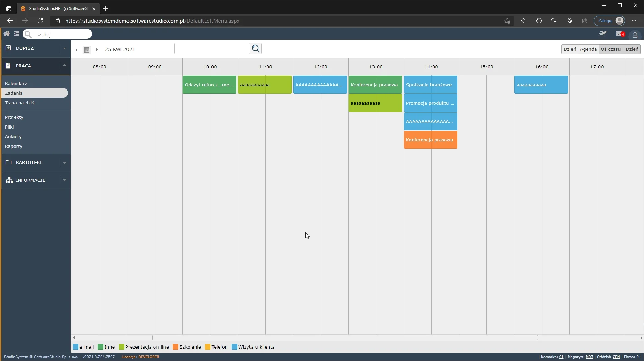Open the calendar date picker icon

point(87,50)
